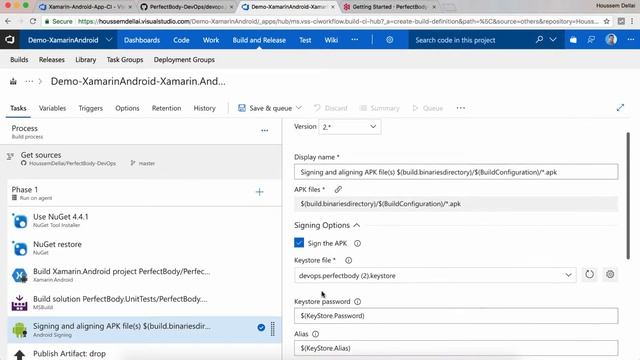Screen dimensions: 640x360
Task: Go to Releases
Action: (x=51, y=60)
